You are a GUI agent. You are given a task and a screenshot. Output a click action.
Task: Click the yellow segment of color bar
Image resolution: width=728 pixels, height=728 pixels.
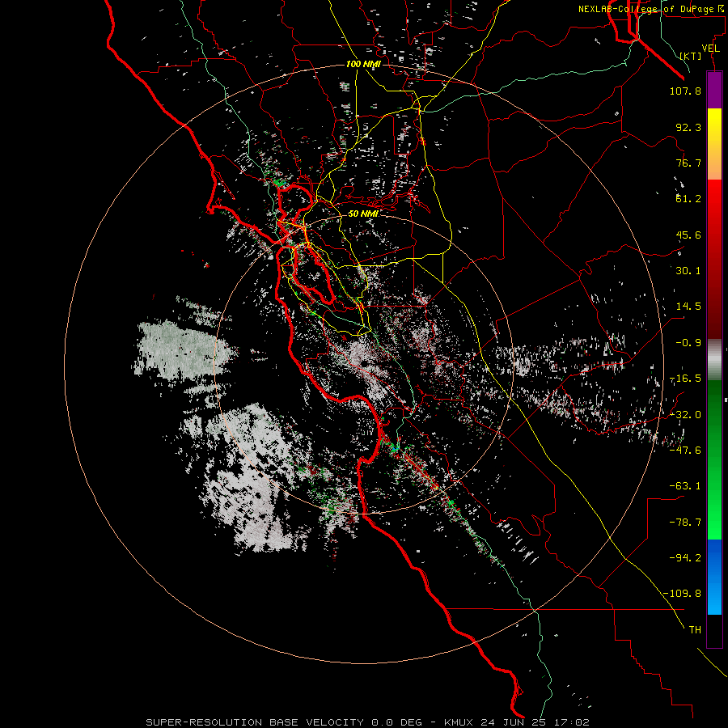[x=714, y=144]
